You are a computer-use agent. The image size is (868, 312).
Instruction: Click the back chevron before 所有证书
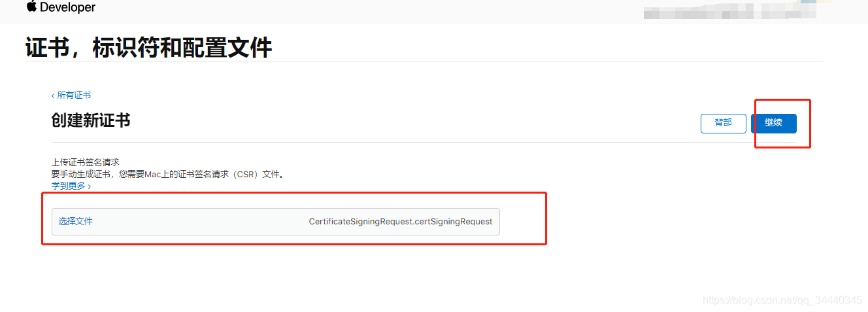53,95
